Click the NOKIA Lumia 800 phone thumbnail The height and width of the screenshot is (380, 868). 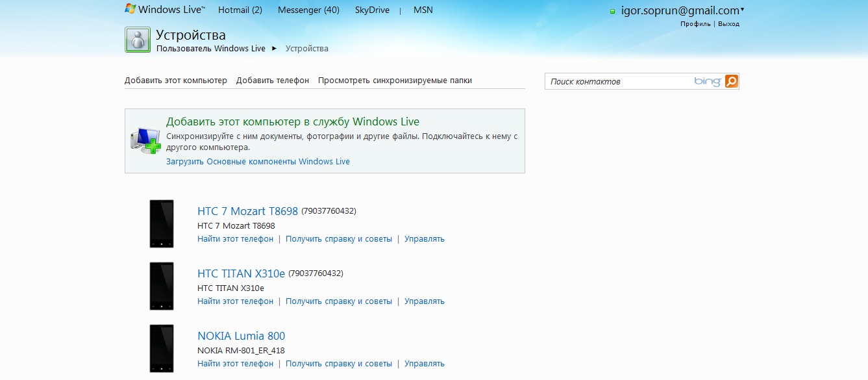[162, 348]
